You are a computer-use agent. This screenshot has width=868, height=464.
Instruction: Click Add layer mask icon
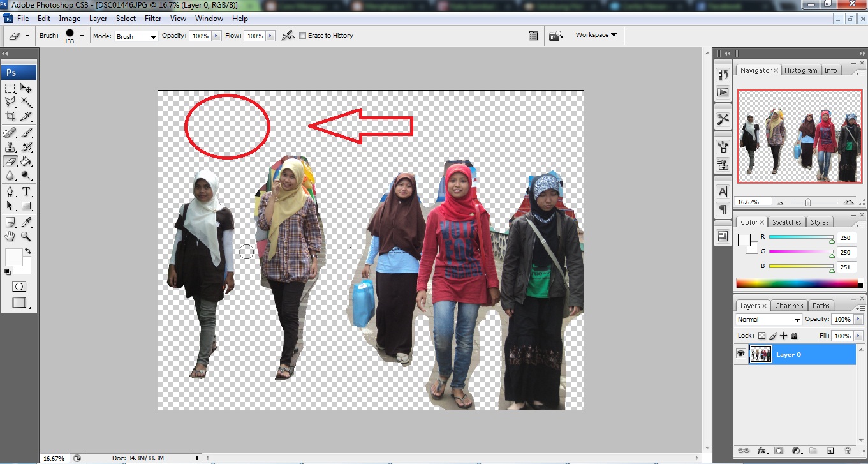778,451
